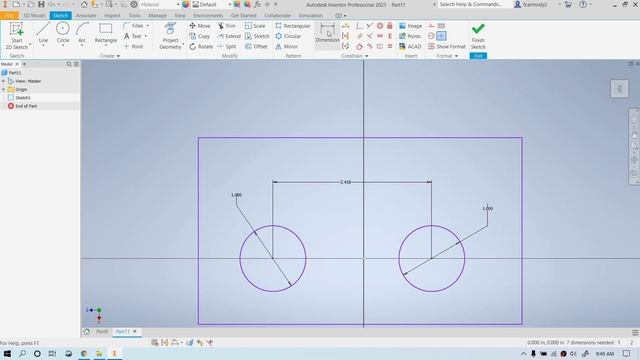Switch to the View tab
The image size is (640, 360).
(180, 16)
